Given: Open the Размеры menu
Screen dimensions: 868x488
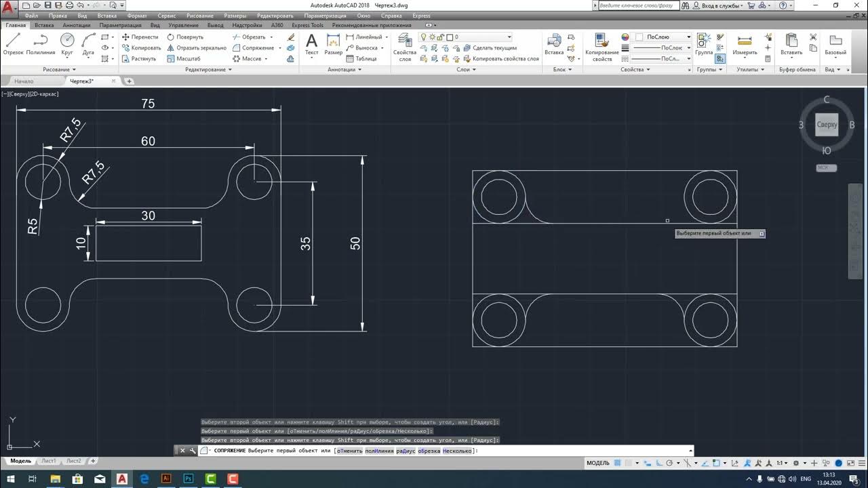Looking at the screenshot, I should (x=235, y=16).
